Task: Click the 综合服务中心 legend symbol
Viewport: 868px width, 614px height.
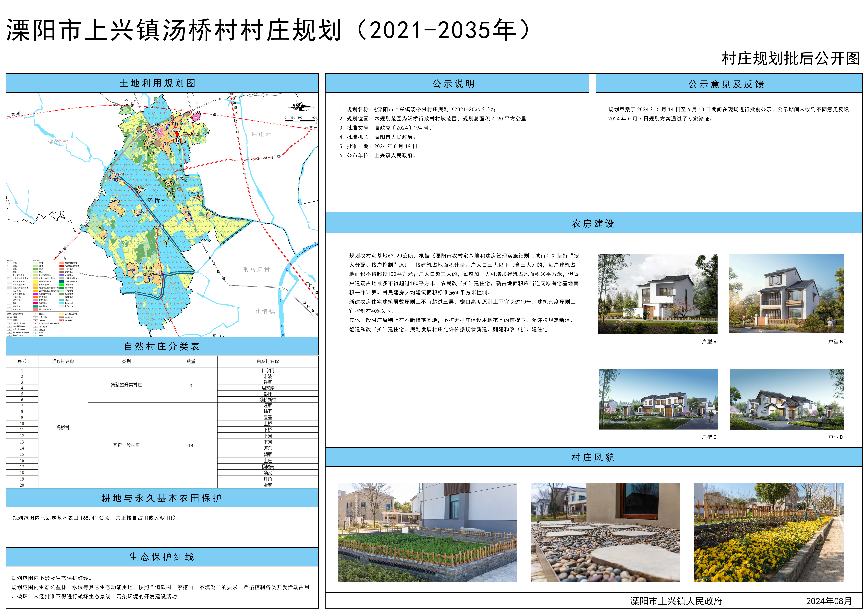Action: 9,327
